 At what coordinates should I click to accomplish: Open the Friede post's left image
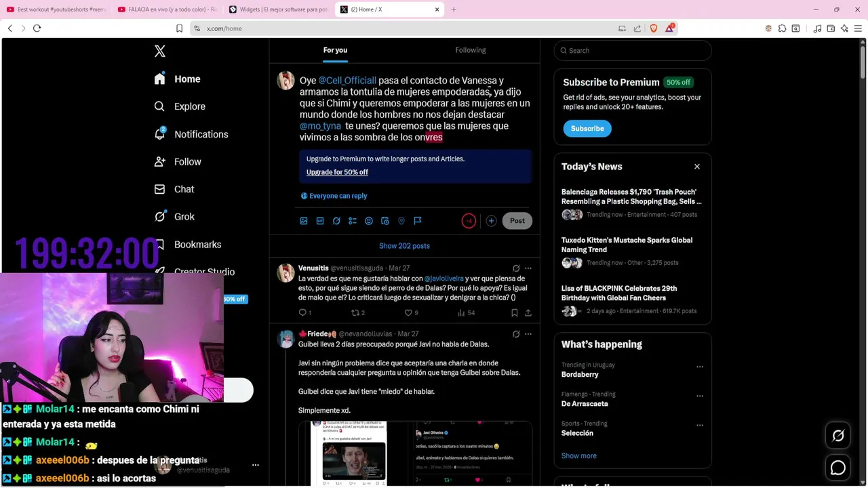[x=354, y=453]
